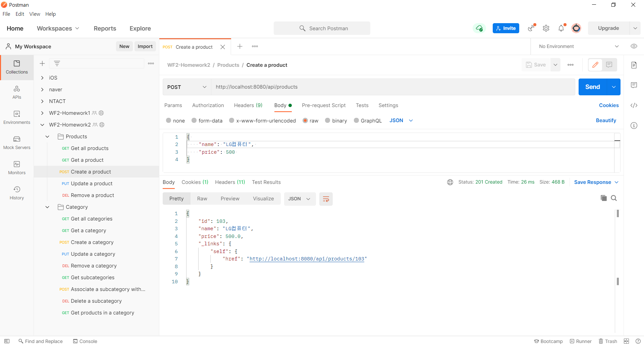The image size is (644, 345).
Task: Open the APIs sidebar panel
Action: [17, 93]
